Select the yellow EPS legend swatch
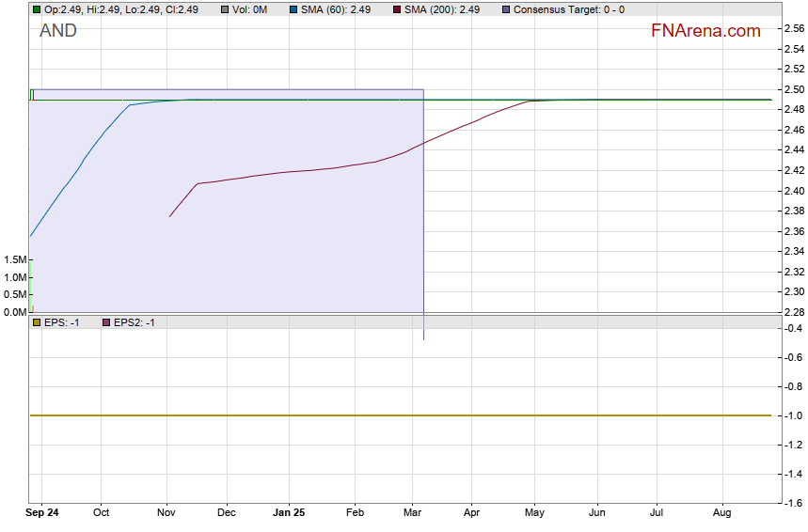Image resolution: width=808 pixels, height=532 pixels. click(x=37, y=322)
